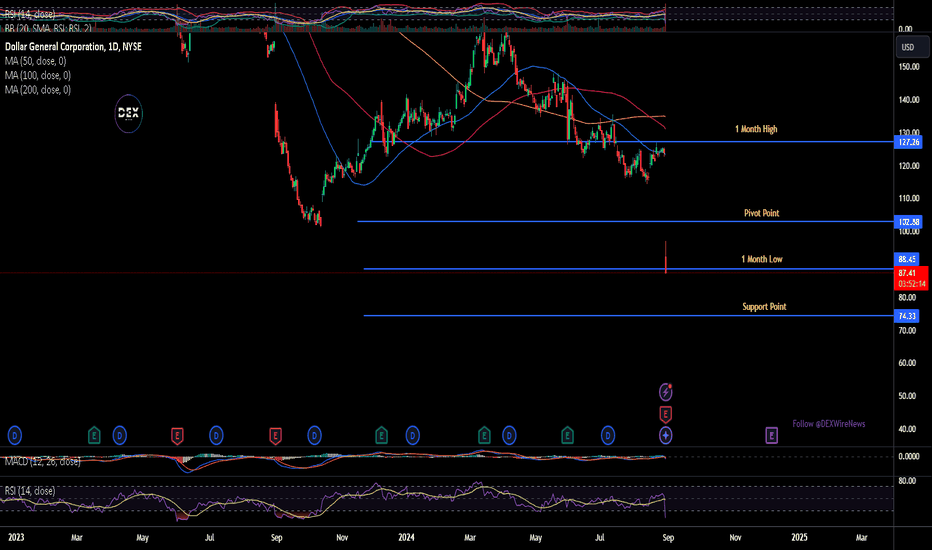The height and width of the screenshot is (550, 932).
Task: Click the 2023 label on time axis
Action: (x=16, y=538)
